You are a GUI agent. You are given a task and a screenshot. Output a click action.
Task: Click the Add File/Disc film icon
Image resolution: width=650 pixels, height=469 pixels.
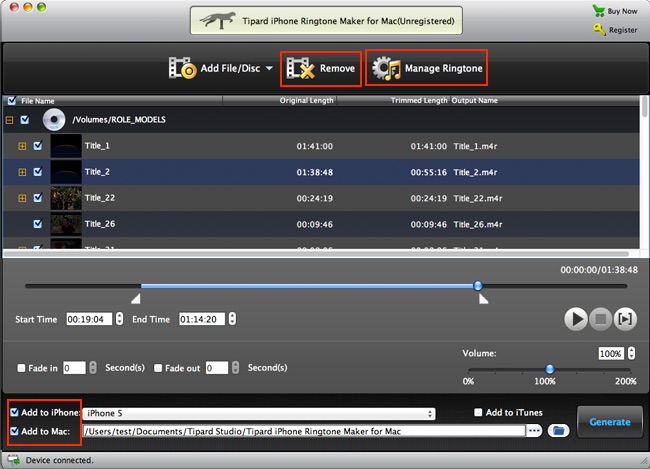pos(182,68)
